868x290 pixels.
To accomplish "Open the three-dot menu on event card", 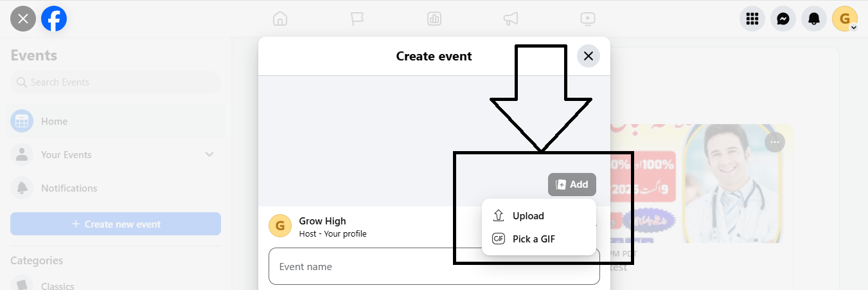I will [775, 142].
